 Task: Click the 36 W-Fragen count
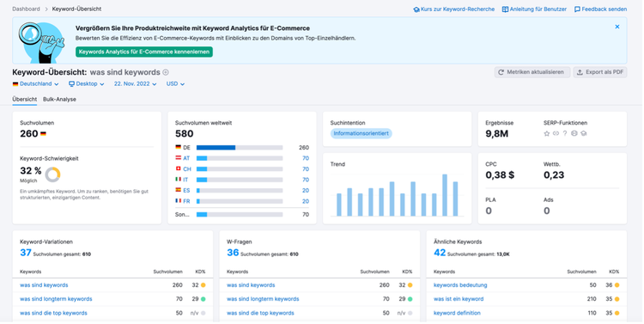[x=233, y=253]
